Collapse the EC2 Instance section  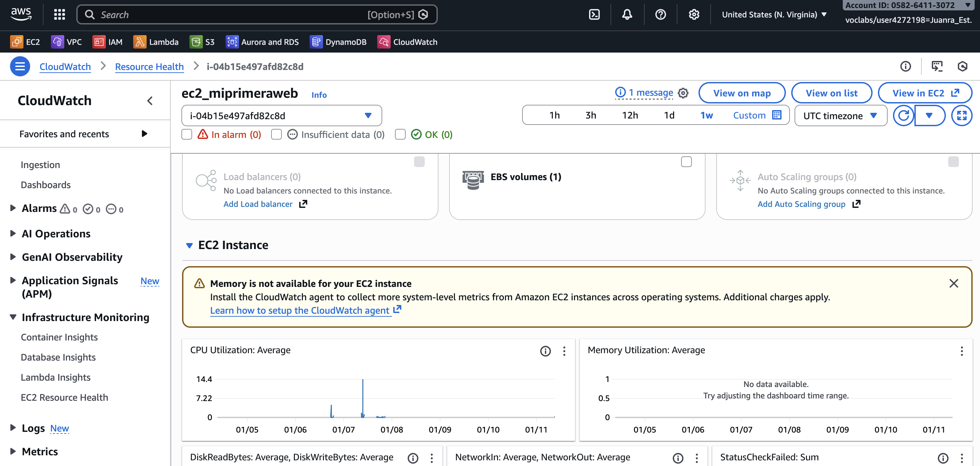tap(189, 245)
